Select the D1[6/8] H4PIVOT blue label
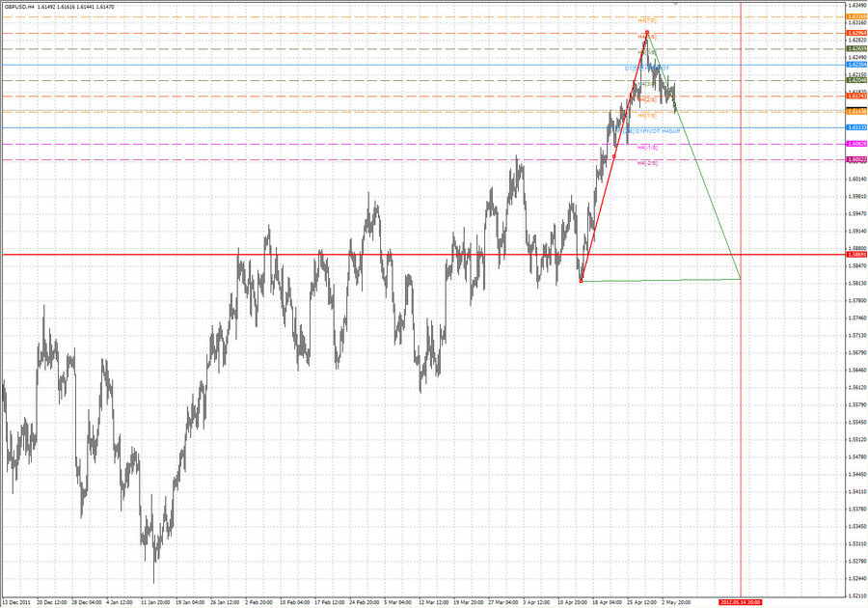The height and width of the screenshot is (608, 868). click(648, 68)
